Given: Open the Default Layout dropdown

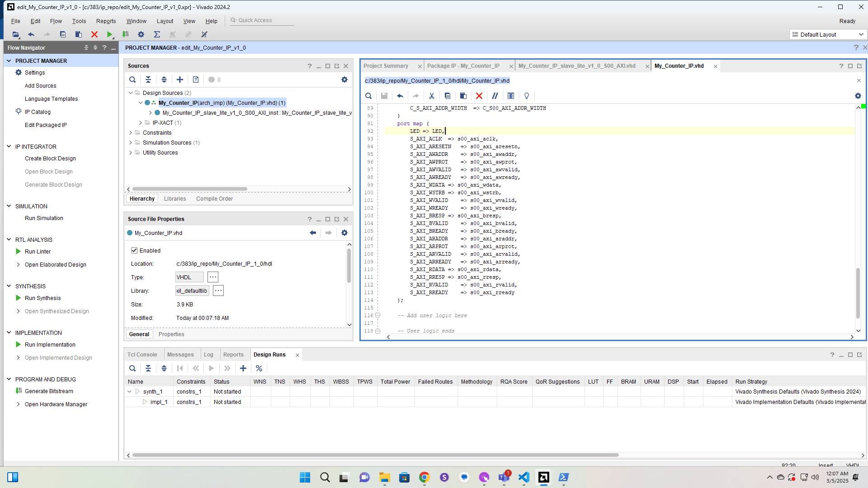Looking at the screenshot, I should [x=828, y=34].
